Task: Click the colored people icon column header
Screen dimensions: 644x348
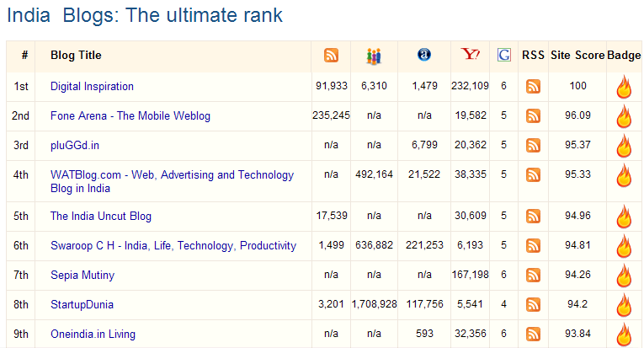Action: tap(374, 56)
